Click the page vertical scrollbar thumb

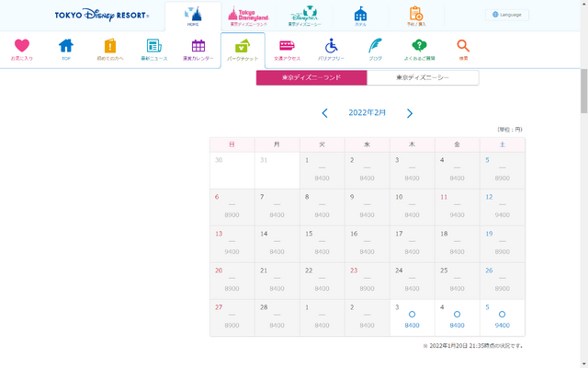[x=584, y=91]
